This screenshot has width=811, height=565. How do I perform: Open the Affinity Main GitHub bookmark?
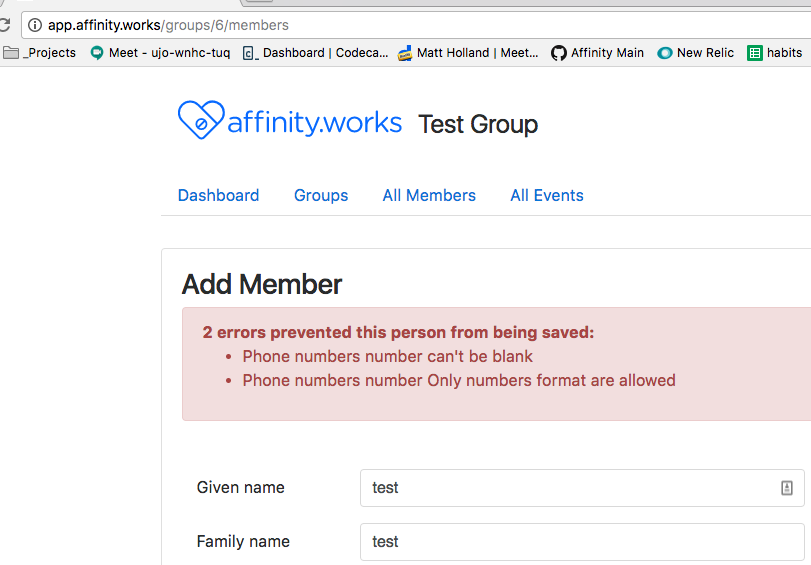point(597,53)
